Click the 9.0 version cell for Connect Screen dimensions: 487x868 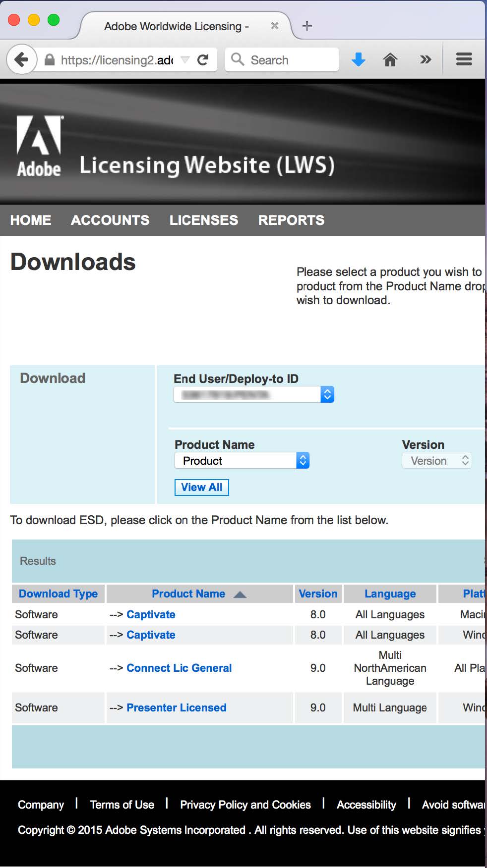click(318, 668)
